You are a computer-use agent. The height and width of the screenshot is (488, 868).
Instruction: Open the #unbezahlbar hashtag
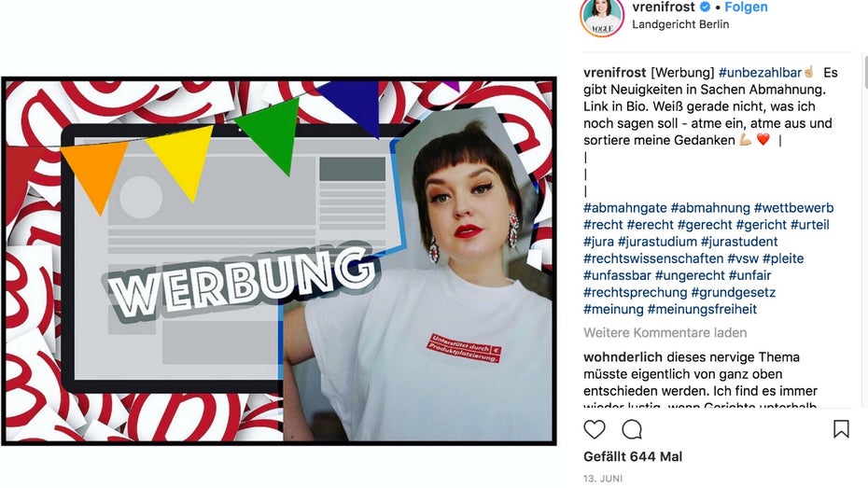760,73
